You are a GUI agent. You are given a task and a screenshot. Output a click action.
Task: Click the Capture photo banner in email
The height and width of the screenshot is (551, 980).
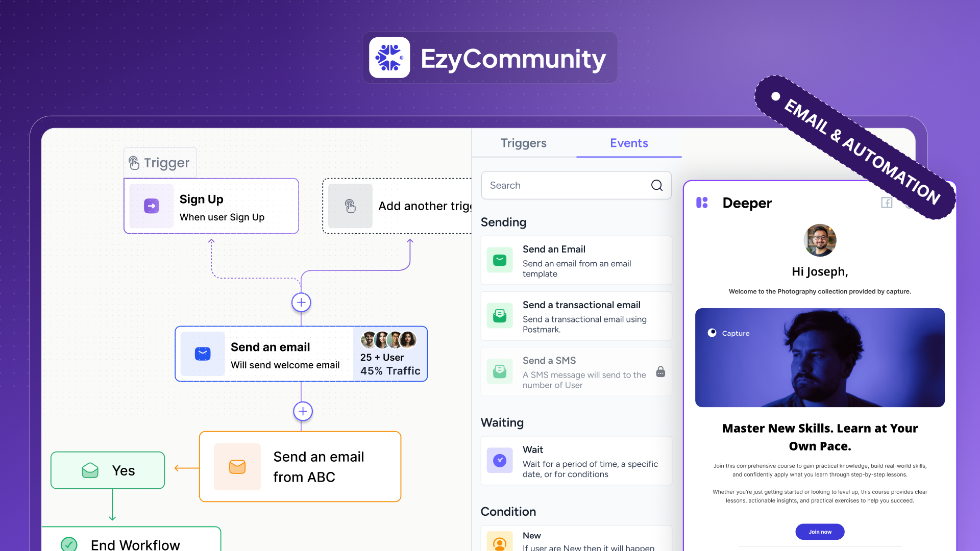[x=820, y=358]
